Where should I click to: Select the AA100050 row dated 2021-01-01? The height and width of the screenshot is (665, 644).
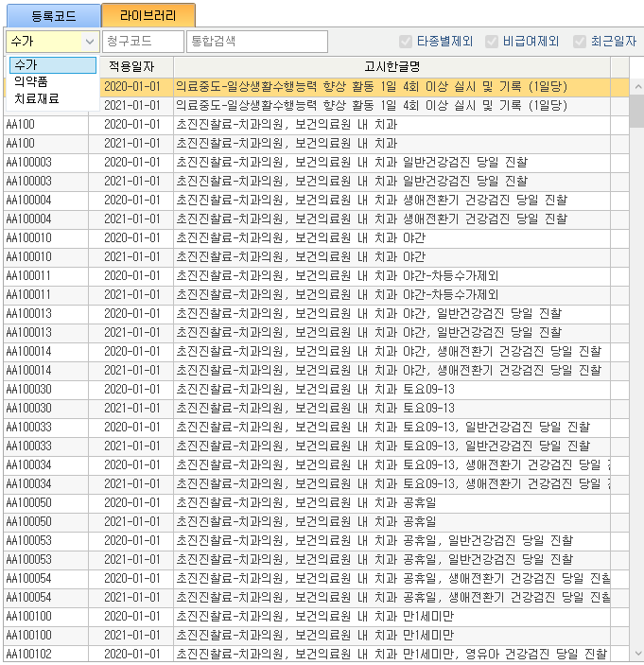tap(284, 521)
